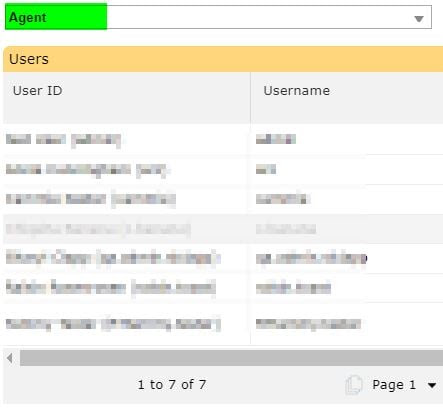Select the second row's User ID cell

pyautogui.click(x=127, y=169)
